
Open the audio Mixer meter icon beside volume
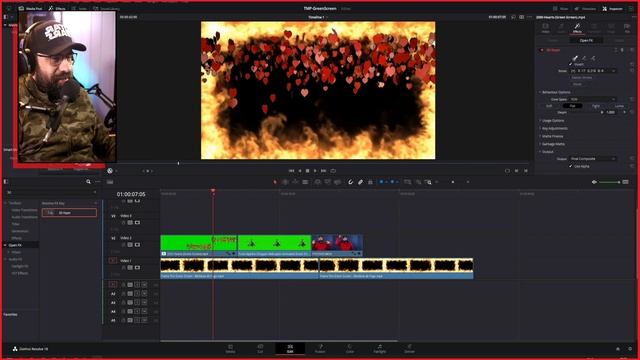(625, 182)
